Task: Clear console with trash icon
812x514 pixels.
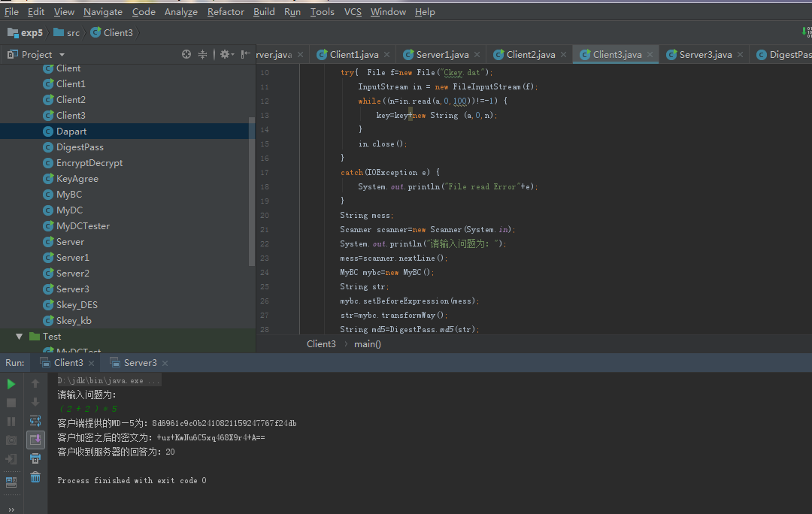Action: coord(35,477)
